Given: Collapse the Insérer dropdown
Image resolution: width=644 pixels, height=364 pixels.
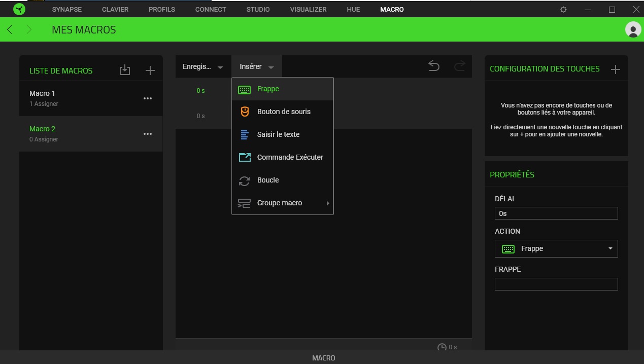Looking at the screenshot, I should [x=257, y=67].
